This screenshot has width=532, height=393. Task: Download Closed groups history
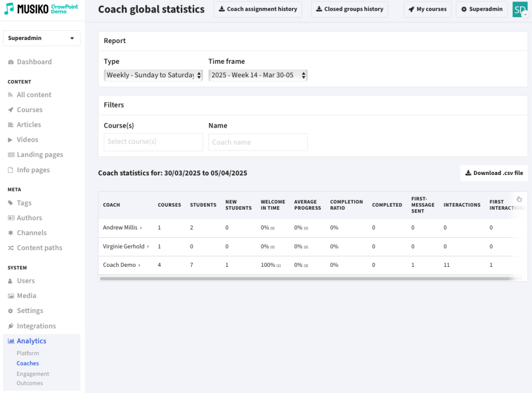pos(350,9)
